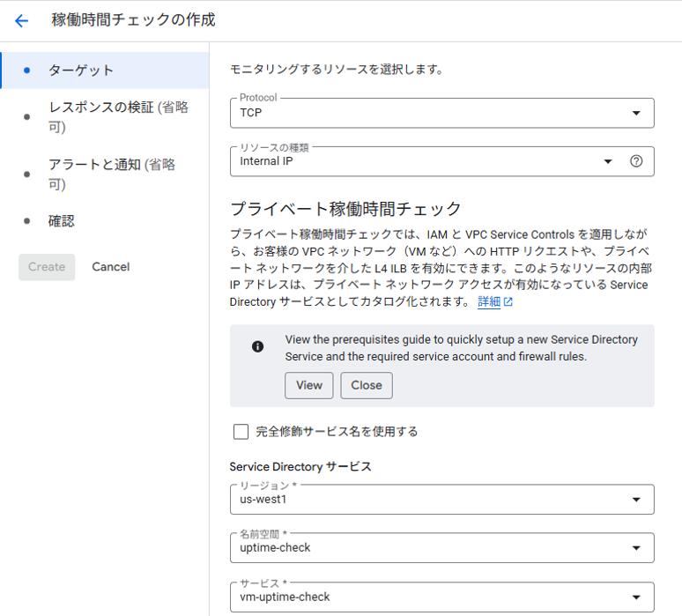
Task: Go to アラートと通知 step
Action: (x=105, y=174)
